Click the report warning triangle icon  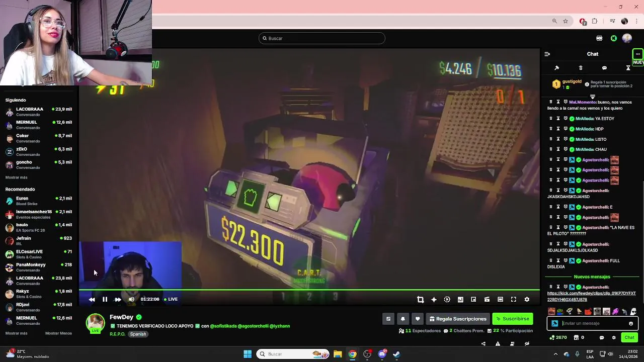click(498, 344)
